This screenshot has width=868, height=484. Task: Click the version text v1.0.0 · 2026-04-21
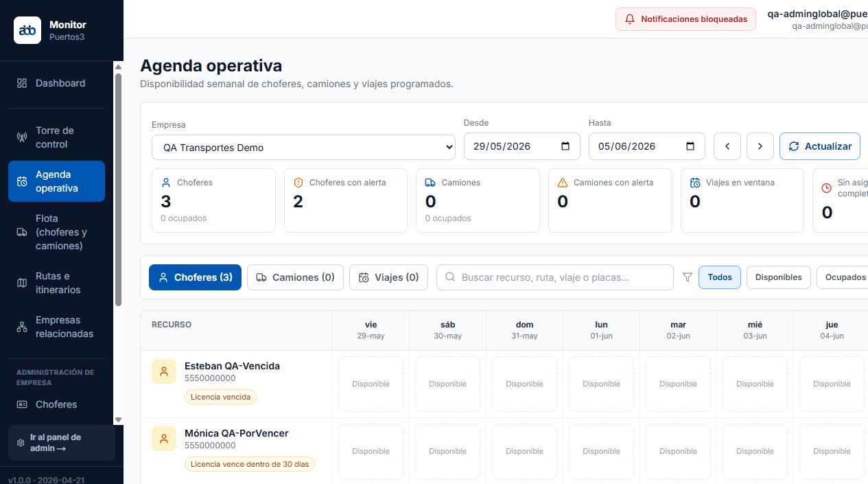tap(47, 479)
